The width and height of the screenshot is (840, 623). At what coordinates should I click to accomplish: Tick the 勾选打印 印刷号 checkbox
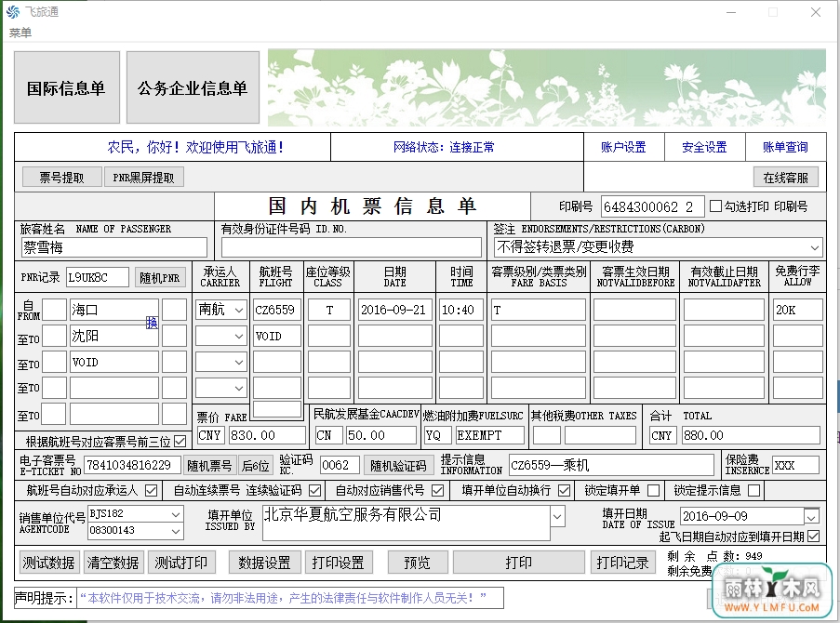tap(715, 206)
